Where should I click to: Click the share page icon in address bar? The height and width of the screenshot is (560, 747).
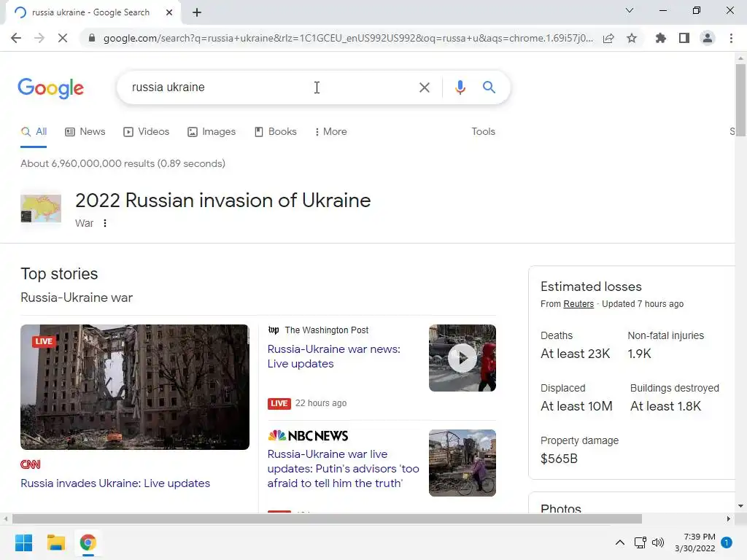point(608,38)
